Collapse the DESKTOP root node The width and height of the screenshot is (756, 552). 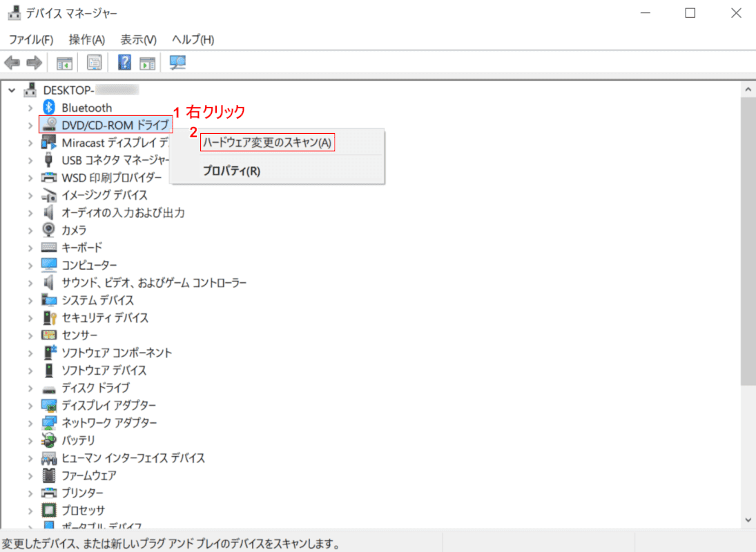click(x=12, y=90)
